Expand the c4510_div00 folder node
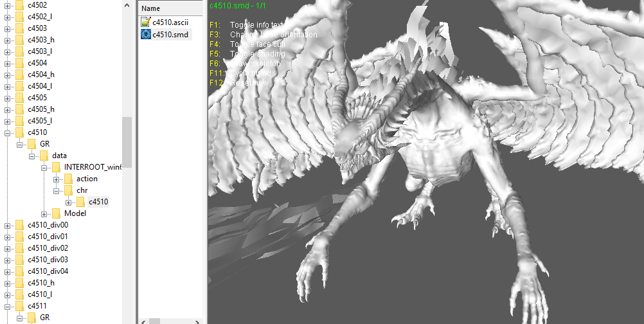Image resolution: width=644 pixels, height=324 pixels. [x=7, y=225]
